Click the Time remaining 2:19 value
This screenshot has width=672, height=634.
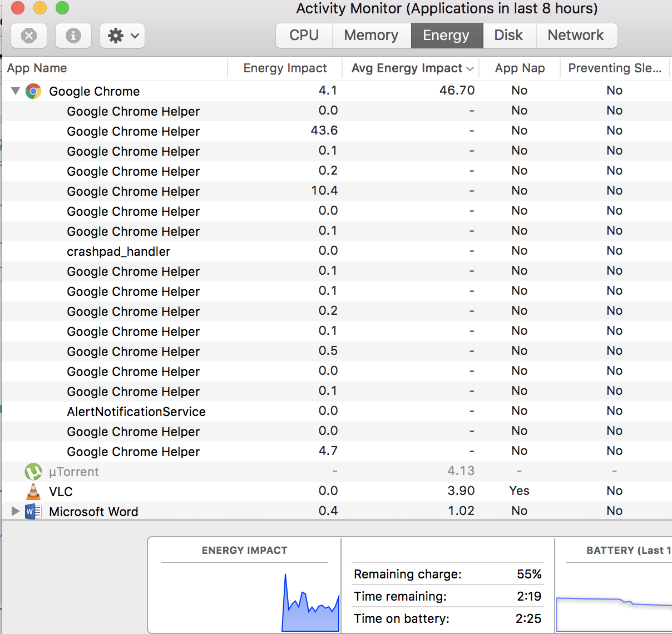tap(528, 596)
